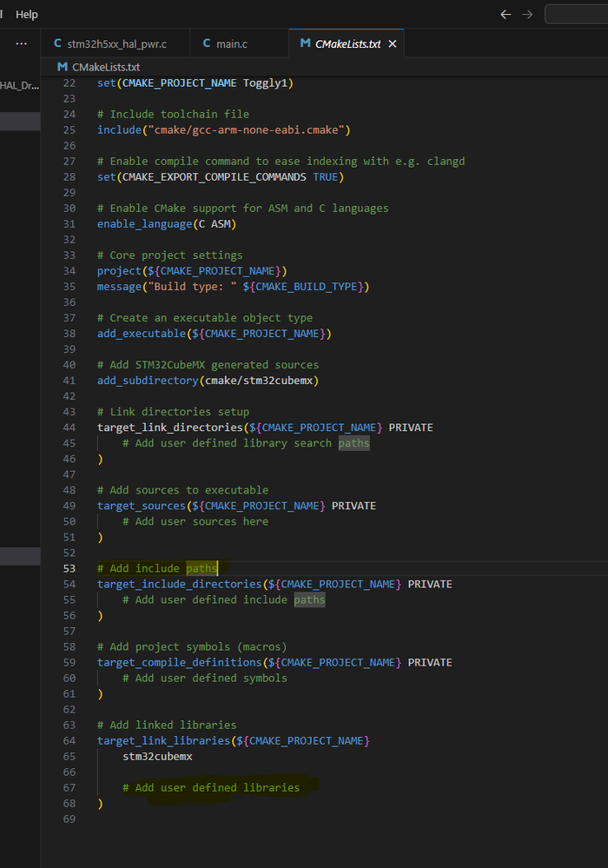608x868 pixels.
Task: Click the C icon on stm32h5xx_hal_pwr.c tab
Action: point(57,43)
